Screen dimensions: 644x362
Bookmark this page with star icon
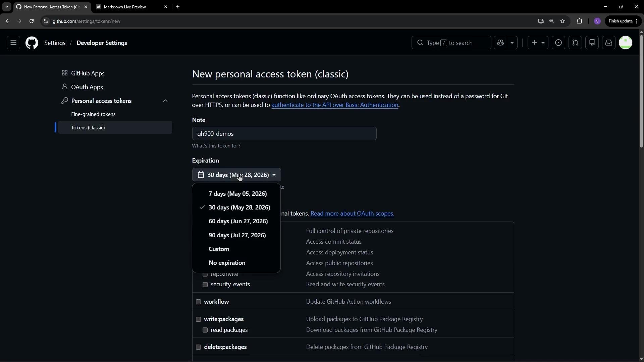[563, 21]
